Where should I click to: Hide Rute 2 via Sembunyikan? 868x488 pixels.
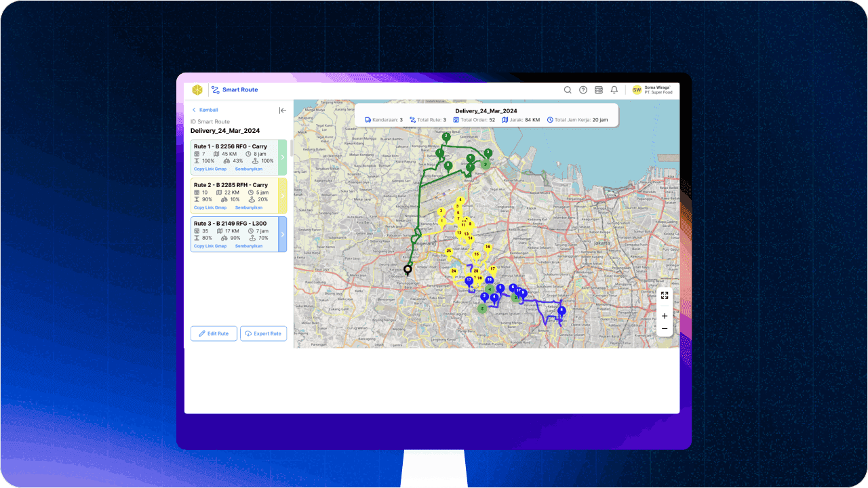pos(248,207)
